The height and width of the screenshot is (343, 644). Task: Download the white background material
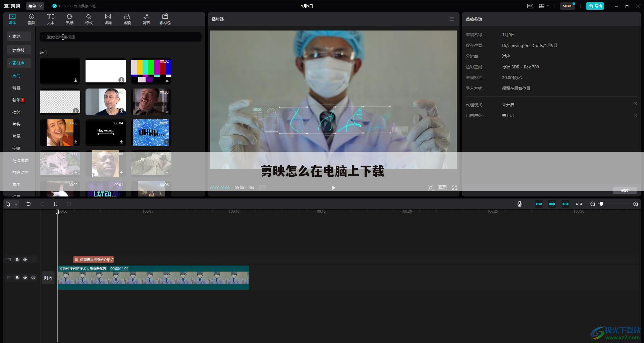(121, 80)
